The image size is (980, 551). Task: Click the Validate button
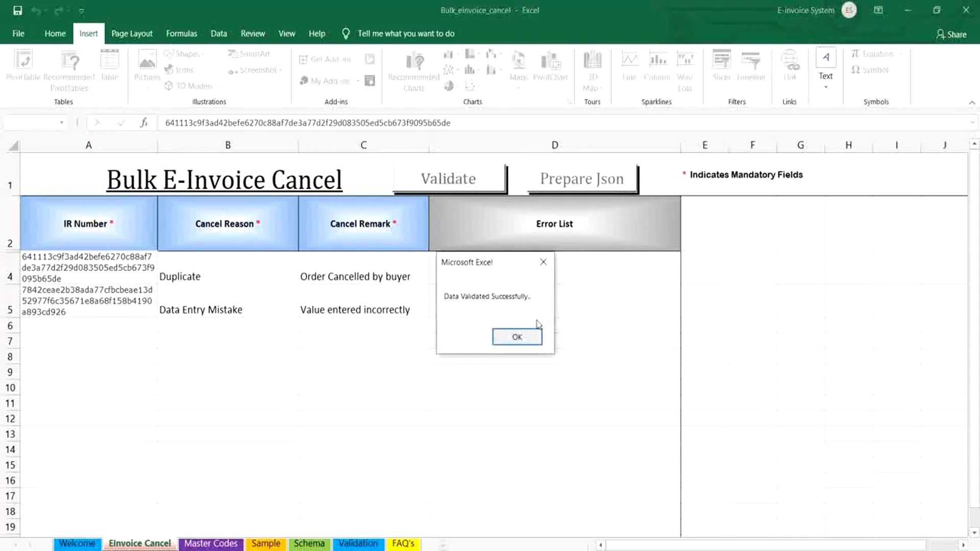(449, 179)
